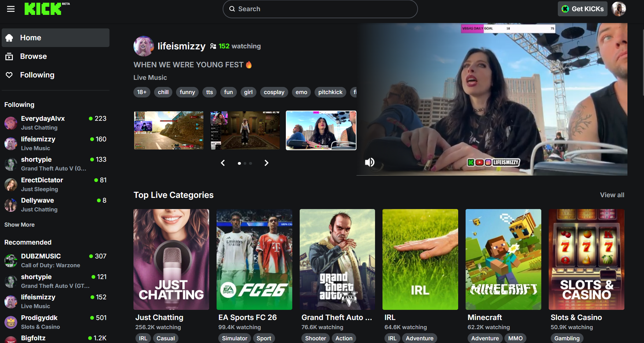Select the chill tag
This screenshot has height=343, width=644.
[163, 92]
